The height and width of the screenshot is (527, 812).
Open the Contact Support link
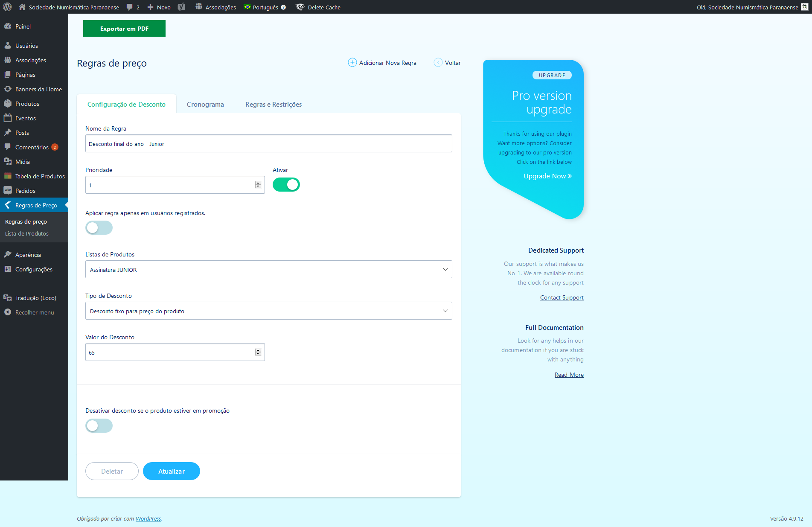[562, 297]
